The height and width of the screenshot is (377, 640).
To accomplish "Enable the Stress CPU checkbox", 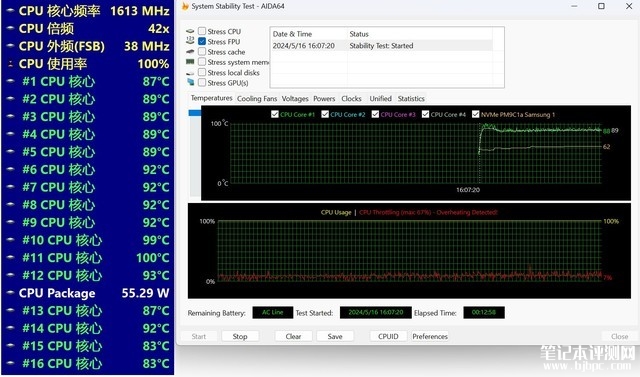I will 202,31.
